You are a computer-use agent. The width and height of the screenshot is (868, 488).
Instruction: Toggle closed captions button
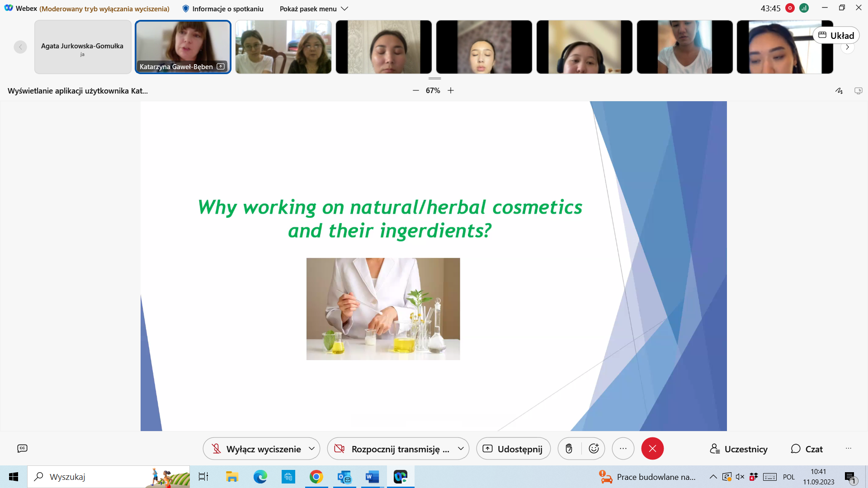point(22,448)
